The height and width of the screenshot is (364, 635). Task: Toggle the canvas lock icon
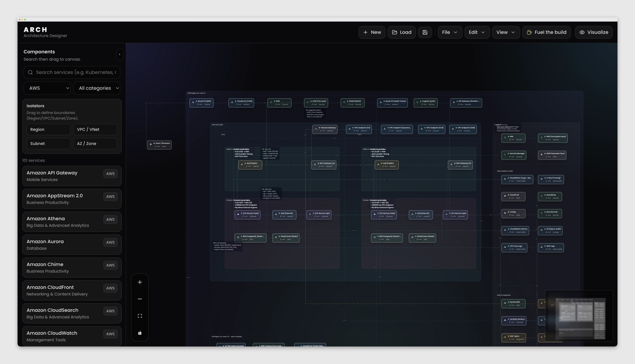(140, 333)
